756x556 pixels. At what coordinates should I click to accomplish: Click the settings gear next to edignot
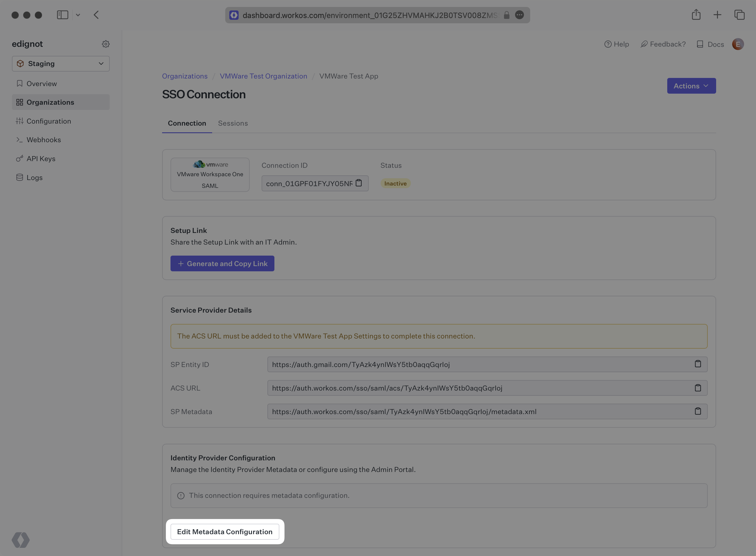point(106,44)
